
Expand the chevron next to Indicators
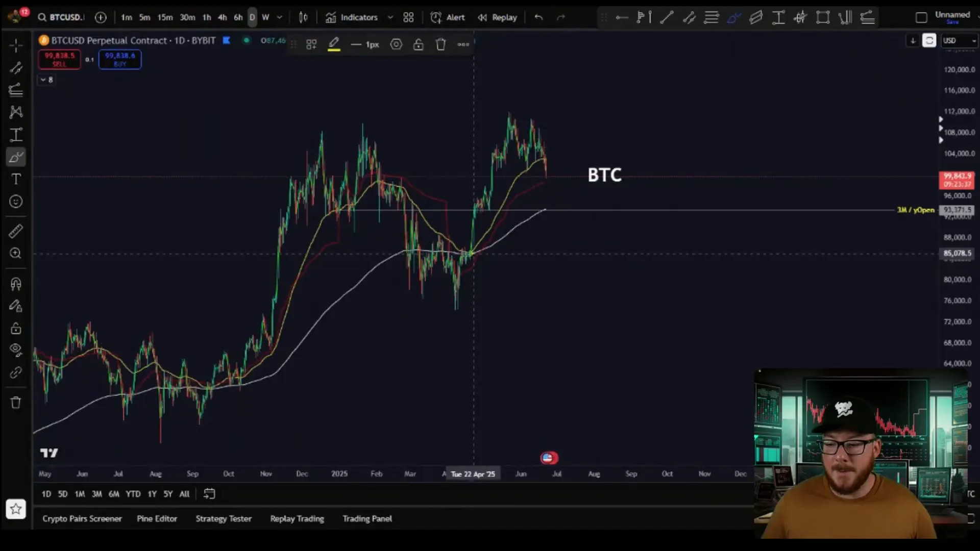click(390, 17)
